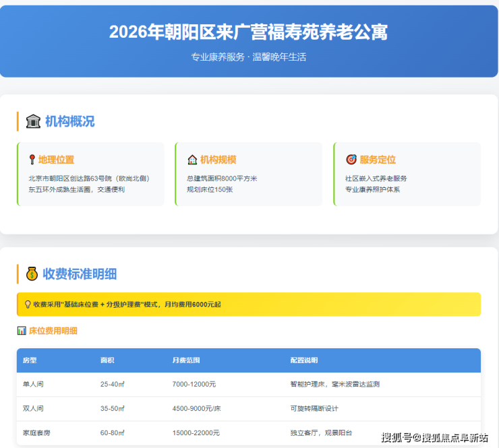Viewport: 499px width, 448px height.
Task: Click the main title 2026年朝阳区来广营福寿苑养老公寓
Action: (x=248, y=32)
